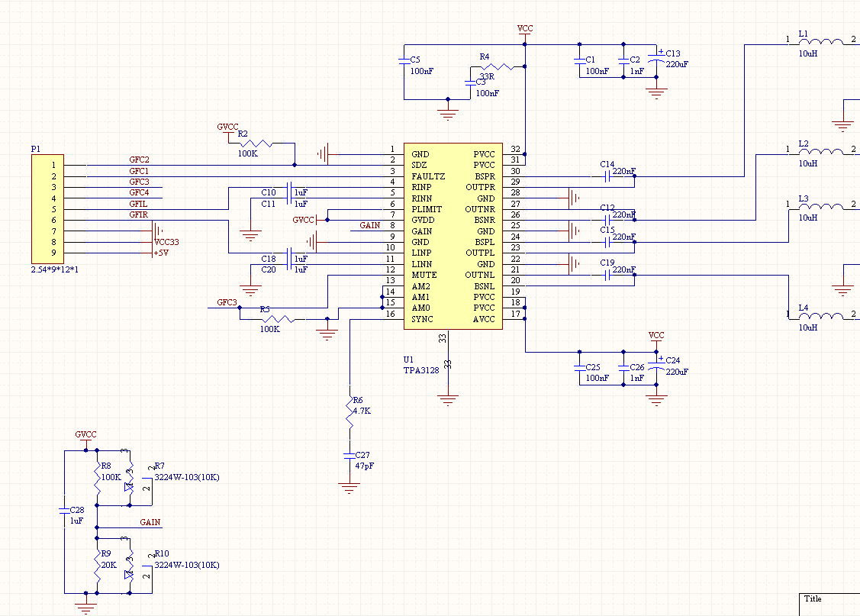The width and height of the screenshot is (860, 616).
Task: Click the BSPR pin name on U1
Action: click(x=485, y=176)
